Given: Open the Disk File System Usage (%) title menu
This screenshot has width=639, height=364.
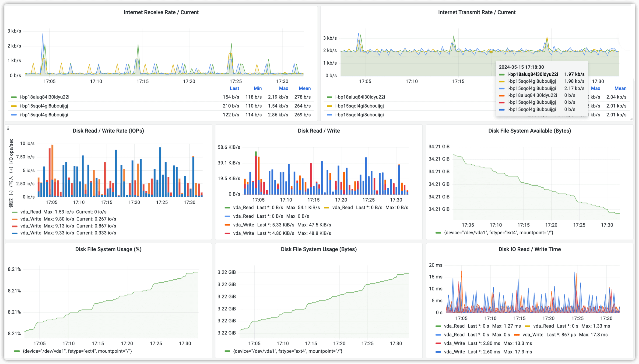Looking at the screenshot, I should tap(108, 249).
